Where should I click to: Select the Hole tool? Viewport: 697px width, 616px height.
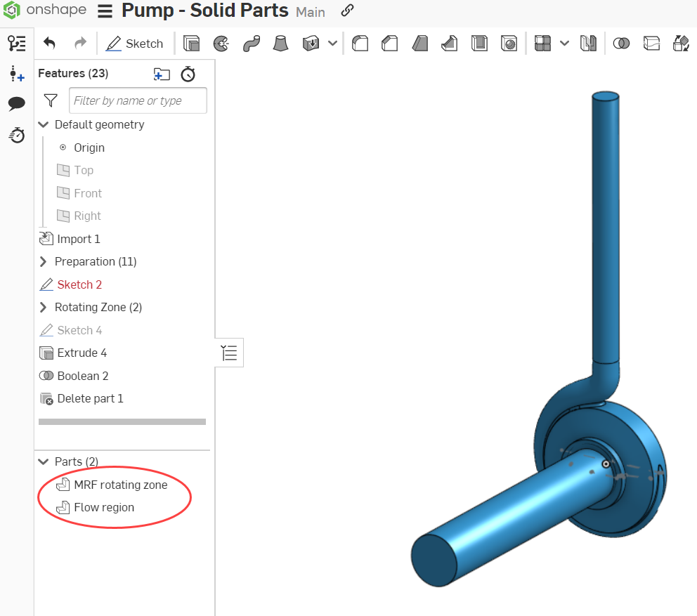(509, 44)
